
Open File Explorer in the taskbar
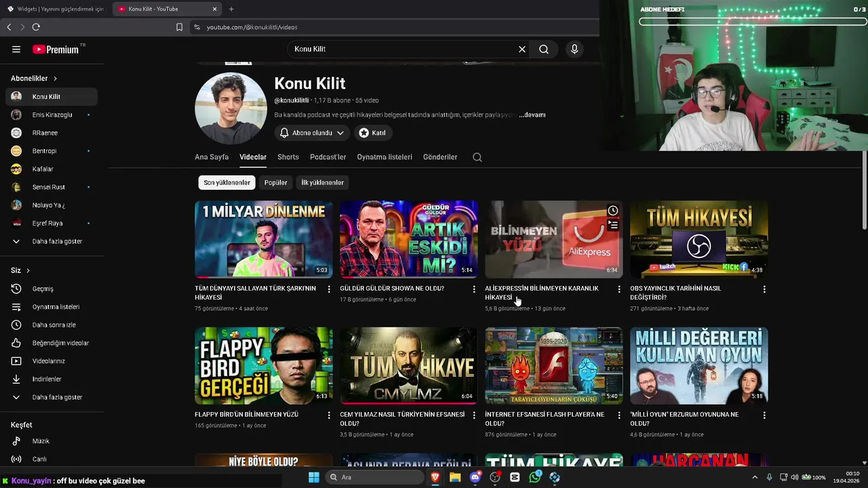click(455, 477)
